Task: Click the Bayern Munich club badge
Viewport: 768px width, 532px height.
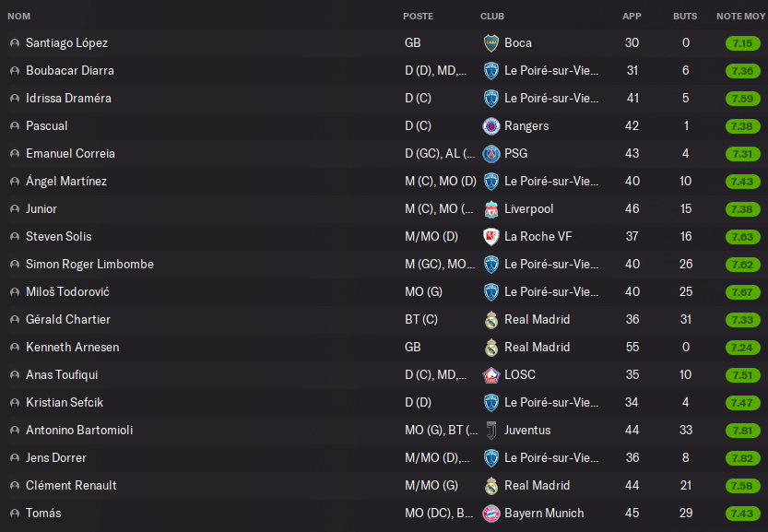Action: (x=490, y=513)
